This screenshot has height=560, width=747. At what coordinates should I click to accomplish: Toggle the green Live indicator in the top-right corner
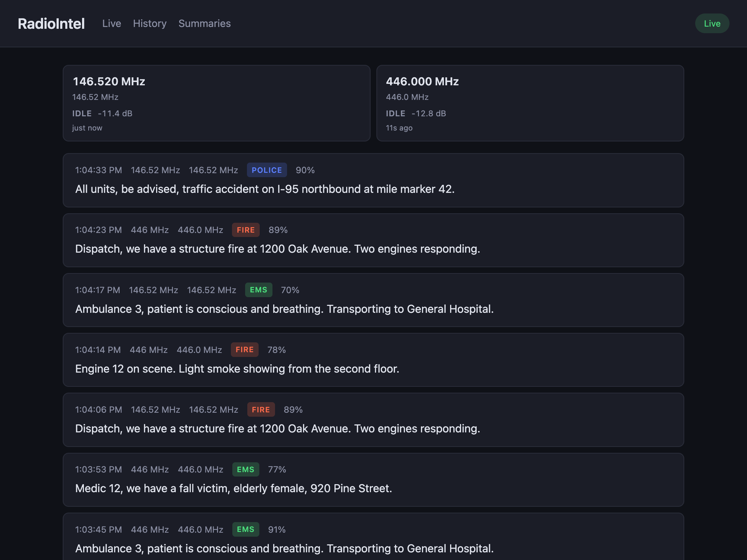712,23
